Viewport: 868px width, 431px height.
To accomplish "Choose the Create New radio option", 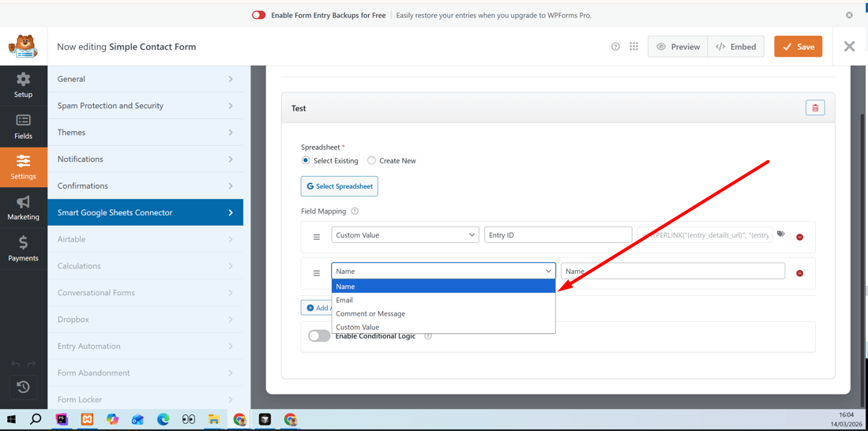I will (x=371, y=160).
